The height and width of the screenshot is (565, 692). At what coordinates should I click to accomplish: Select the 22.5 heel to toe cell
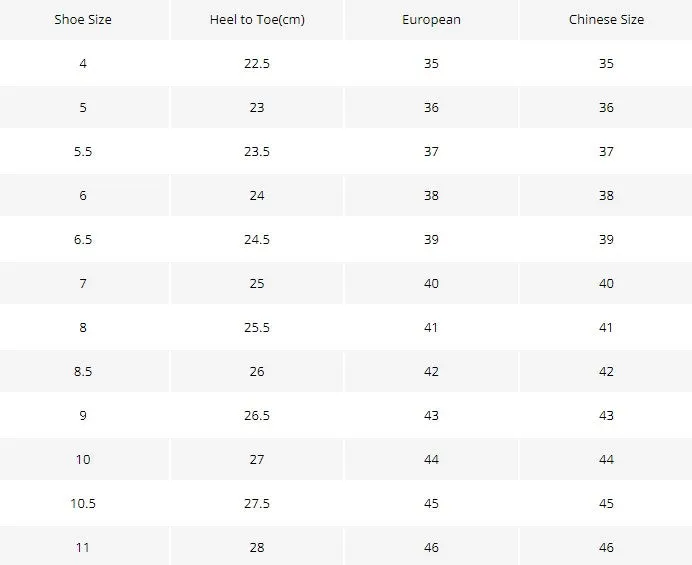coord(257,64)
